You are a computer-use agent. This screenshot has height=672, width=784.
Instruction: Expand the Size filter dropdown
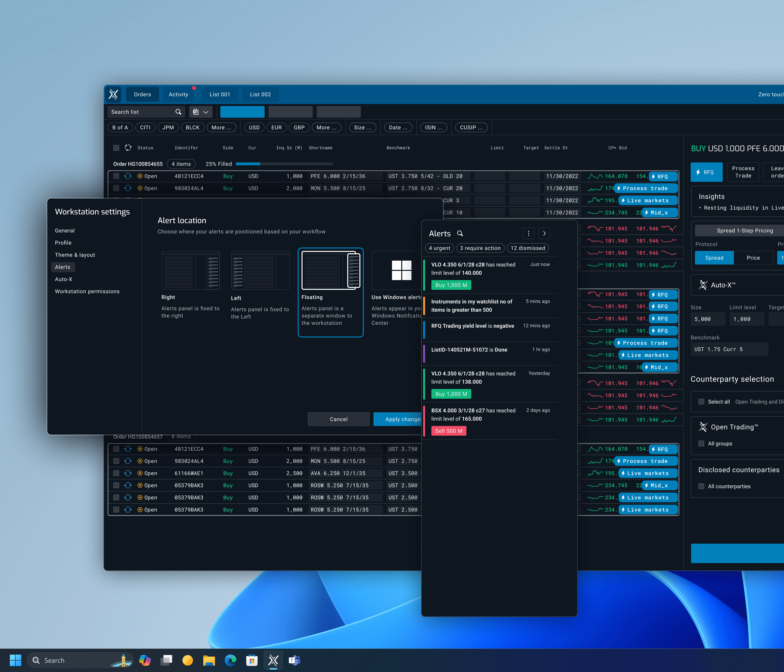365,128
